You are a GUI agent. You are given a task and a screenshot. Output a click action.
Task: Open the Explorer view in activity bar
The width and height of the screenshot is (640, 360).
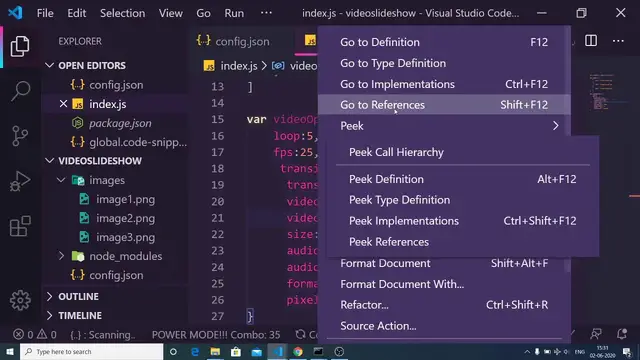pyautogui.click(x=20, y=46)
